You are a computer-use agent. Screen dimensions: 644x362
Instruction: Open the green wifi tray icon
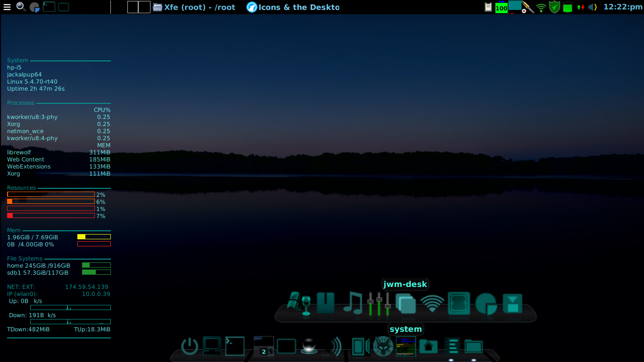click(x=541, y=8)
